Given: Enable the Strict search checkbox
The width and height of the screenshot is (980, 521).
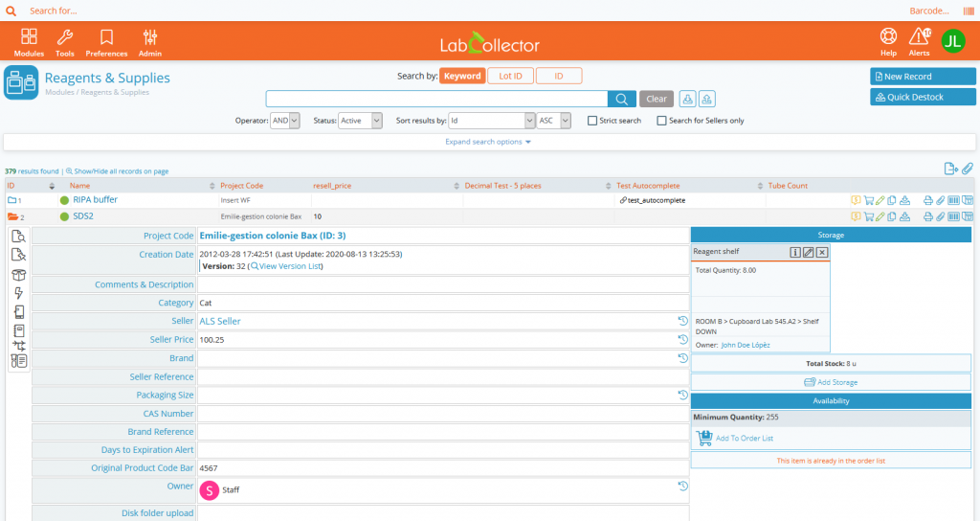Looking at the screenshot, I should click(591, 121).
